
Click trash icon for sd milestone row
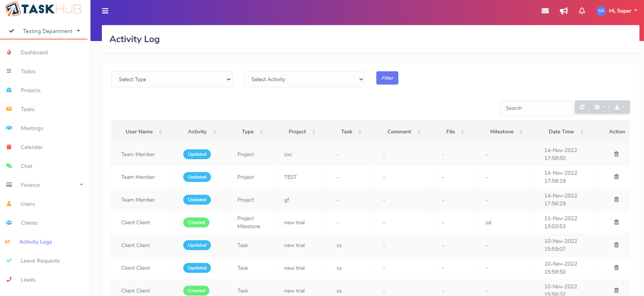[616, 222]
